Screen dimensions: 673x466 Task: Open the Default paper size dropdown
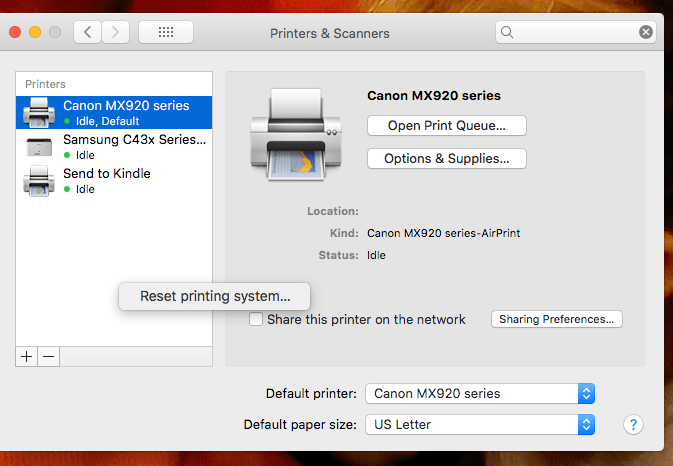click(480, 424)
